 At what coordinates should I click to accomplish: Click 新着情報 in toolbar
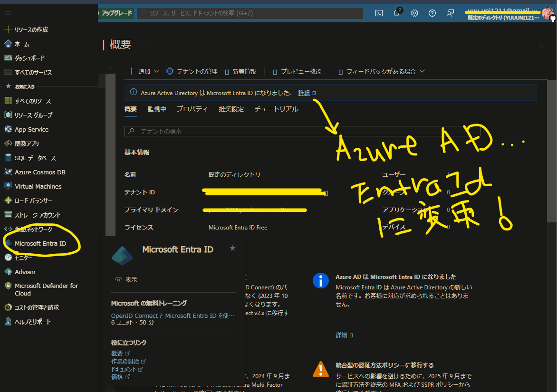(240, 71)
